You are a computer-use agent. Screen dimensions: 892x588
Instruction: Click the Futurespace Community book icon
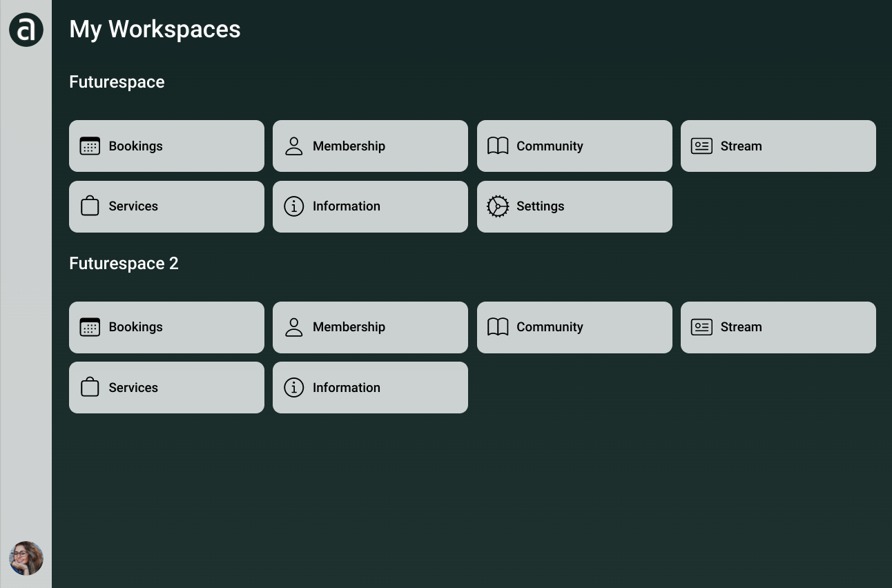498,146
